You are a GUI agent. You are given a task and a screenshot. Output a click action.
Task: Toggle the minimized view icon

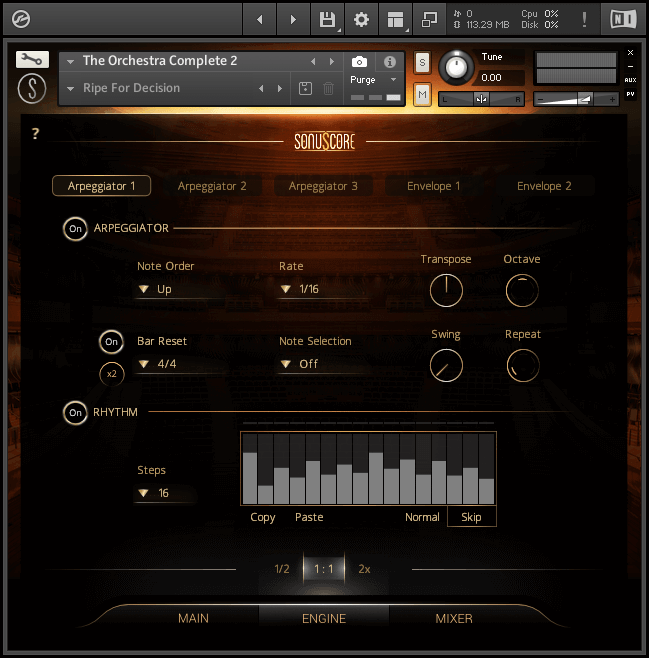pos(429,19)
